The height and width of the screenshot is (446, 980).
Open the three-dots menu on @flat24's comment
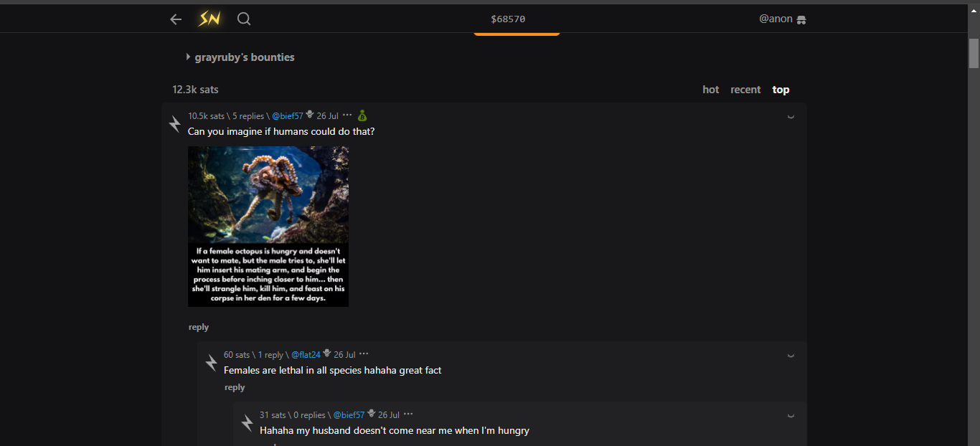[x=364, y=354]
